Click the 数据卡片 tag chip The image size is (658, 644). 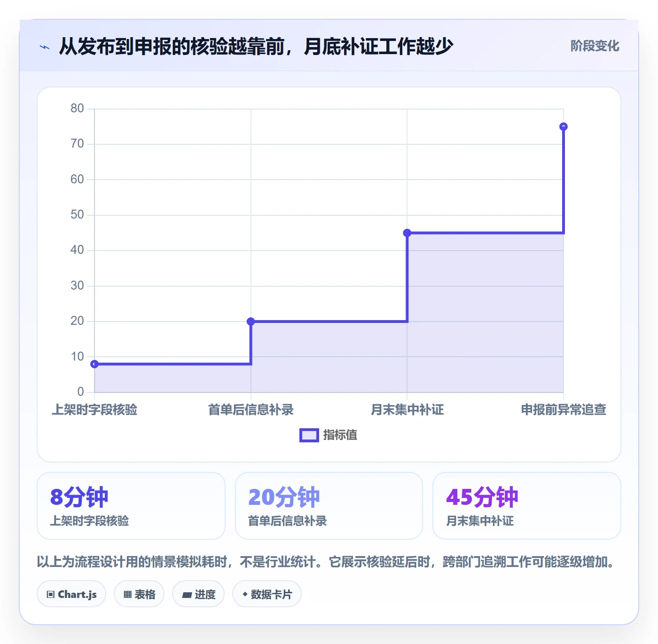(267, 594)
